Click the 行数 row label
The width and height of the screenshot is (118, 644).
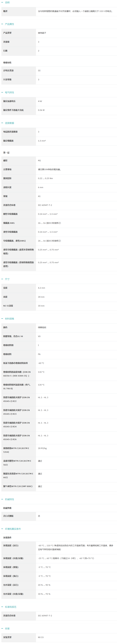pos(6,51)
